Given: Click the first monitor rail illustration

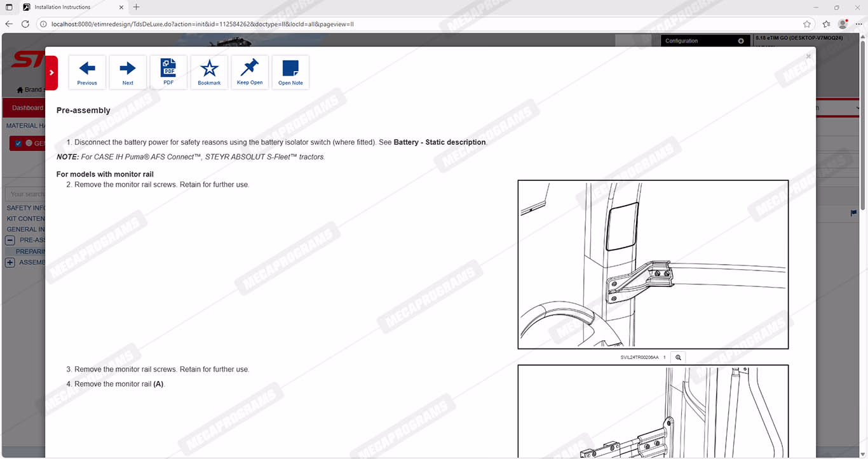Looking at the screenshot, I should 653,264.
